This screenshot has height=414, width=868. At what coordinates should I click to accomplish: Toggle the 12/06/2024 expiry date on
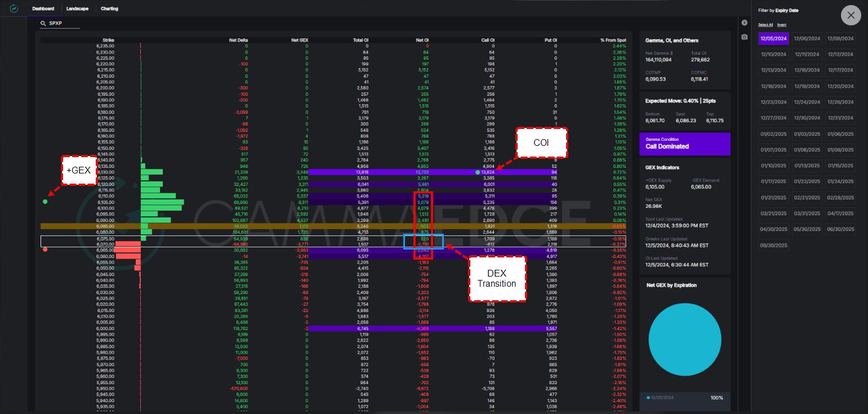click(x=805, y=38)
